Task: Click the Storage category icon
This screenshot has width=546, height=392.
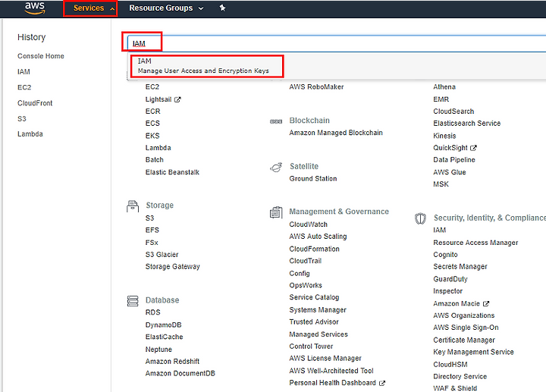Action: point(133,206)
